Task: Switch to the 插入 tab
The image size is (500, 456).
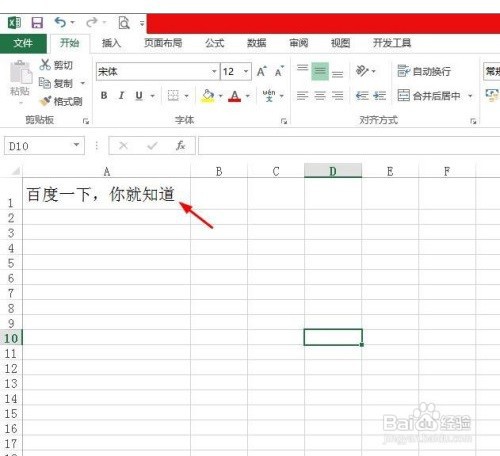Action: point(111,43)
